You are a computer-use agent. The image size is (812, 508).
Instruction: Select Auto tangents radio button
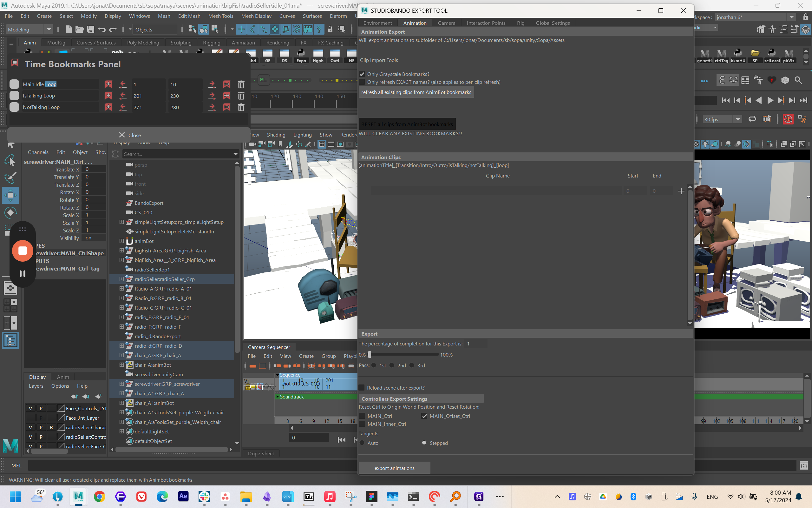click(x=362, y=443)
